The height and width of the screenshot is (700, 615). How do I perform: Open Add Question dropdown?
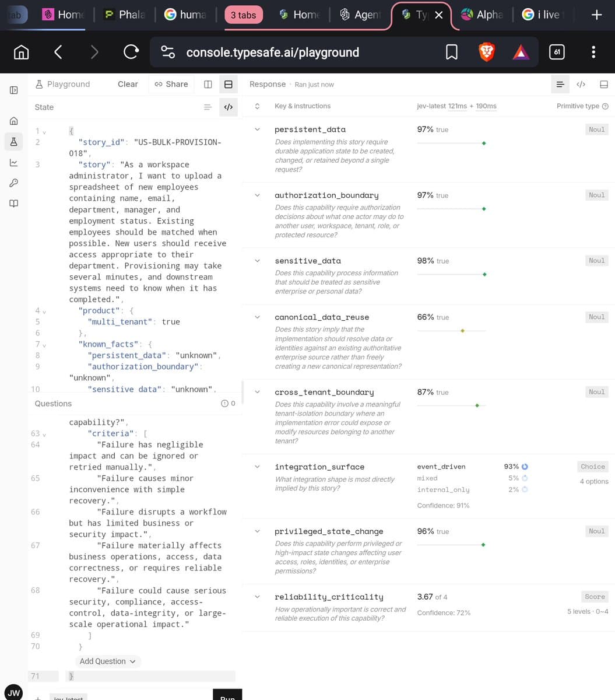108,661
